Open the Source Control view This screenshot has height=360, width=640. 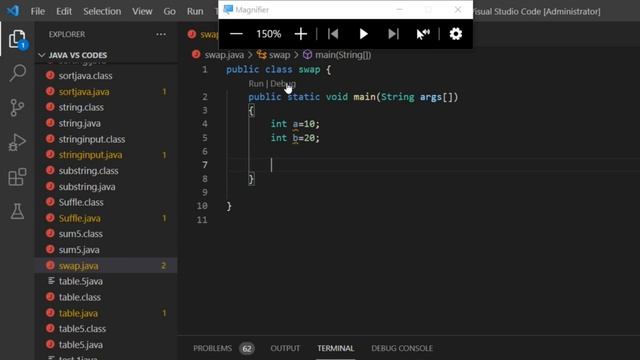17,108
